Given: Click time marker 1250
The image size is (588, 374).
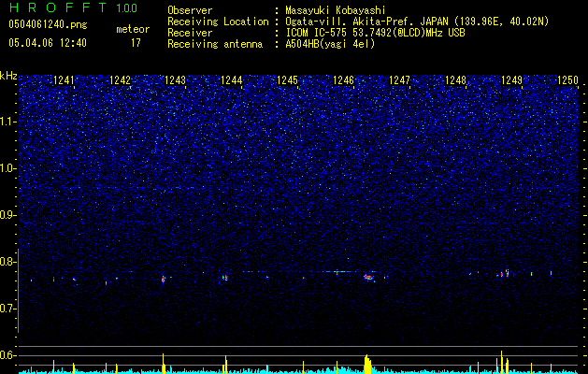Looking at the screenshot, I should point(568,80).
